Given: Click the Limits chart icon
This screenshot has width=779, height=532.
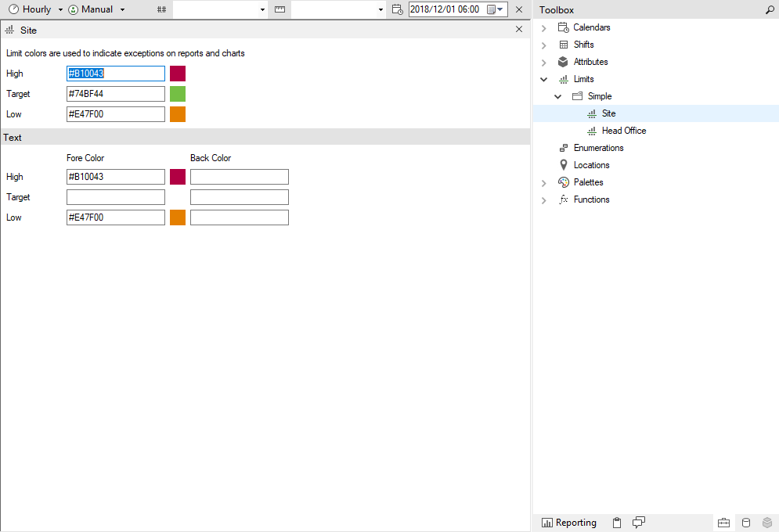Looking at the screenshot, I should [x=564, y=79].
